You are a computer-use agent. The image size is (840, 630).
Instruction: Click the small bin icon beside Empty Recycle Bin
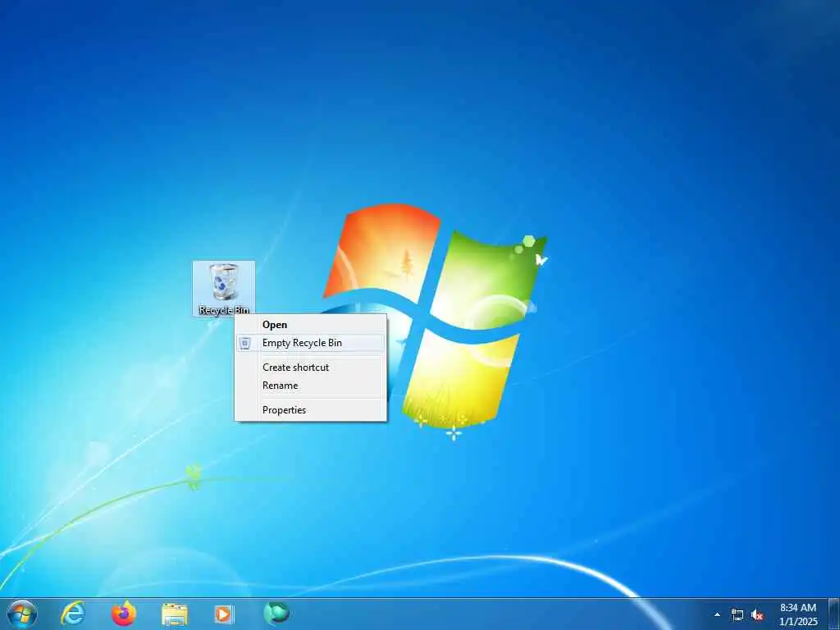(x=244, y=344)
